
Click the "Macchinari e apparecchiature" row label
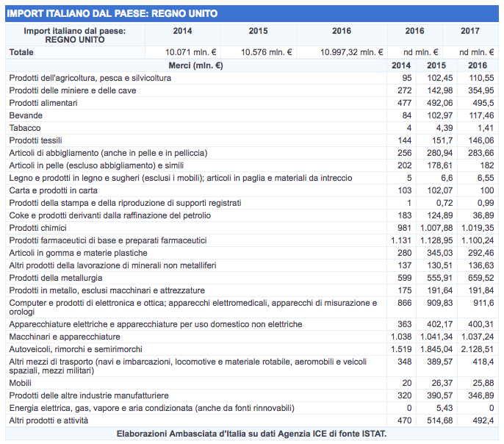tap(64, 336)
